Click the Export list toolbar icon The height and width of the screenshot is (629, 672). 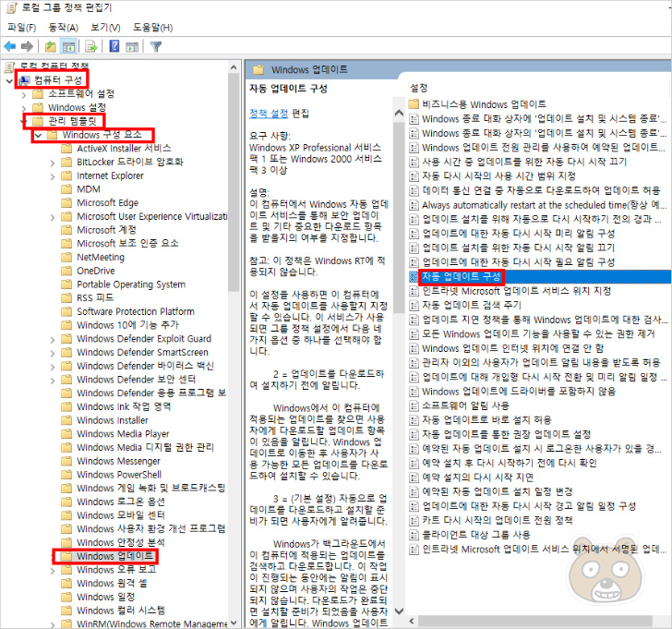click(x=91, y=46)
